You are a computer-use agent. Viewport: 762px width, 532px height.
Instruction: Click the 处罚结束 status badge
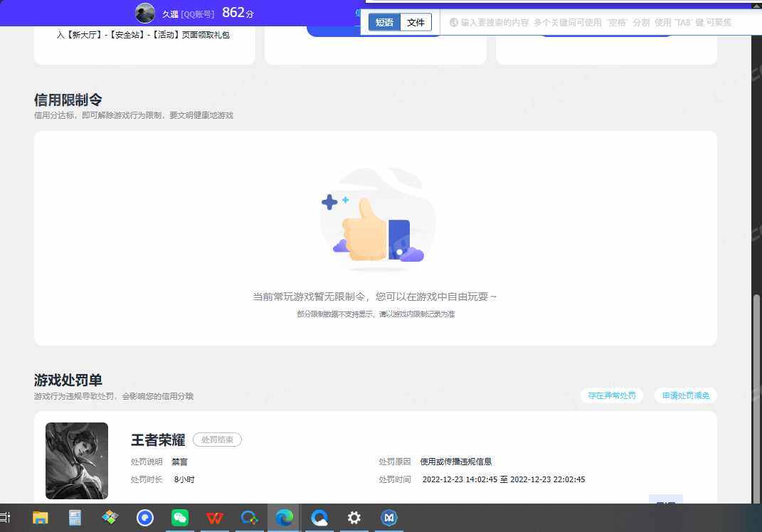217,440
